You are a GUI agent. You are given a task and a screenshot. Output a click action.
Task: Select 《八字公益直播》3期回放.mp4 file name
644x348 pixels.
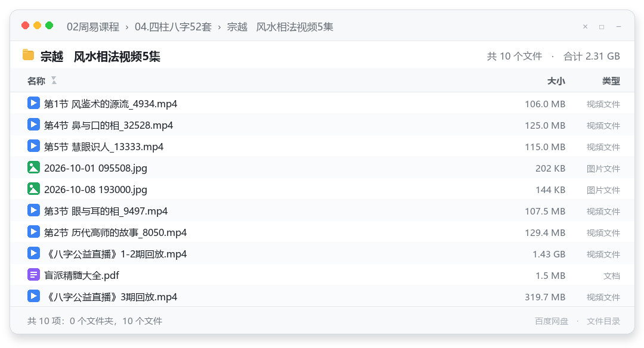coord(111,297)
